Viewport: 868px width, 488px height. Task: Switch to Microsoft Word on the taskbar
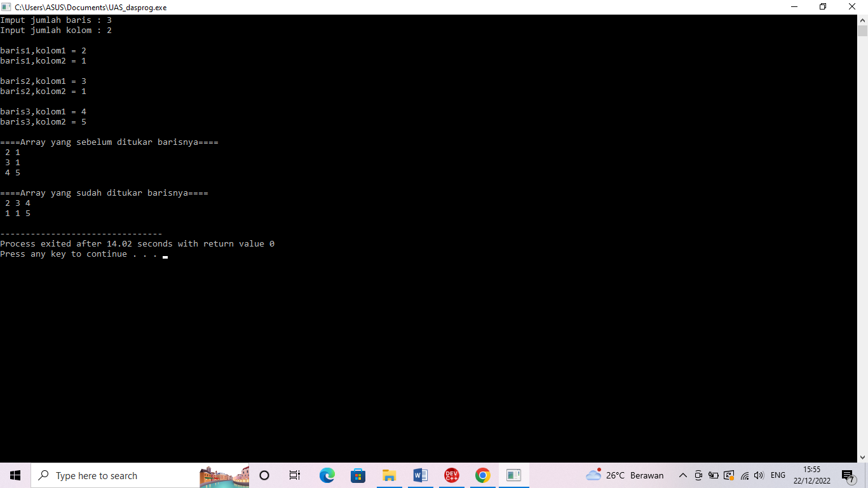[x=420, y=475]
